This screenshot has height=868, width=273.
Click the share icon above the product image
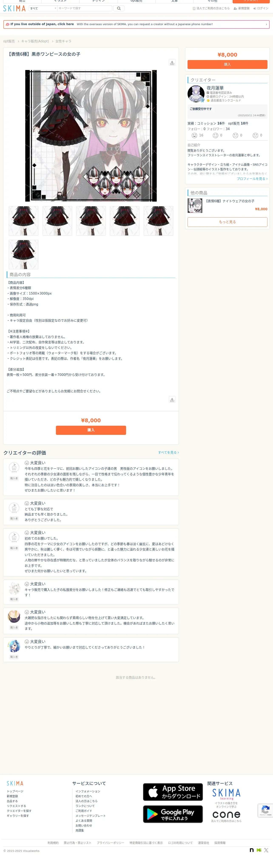(172, 63)
